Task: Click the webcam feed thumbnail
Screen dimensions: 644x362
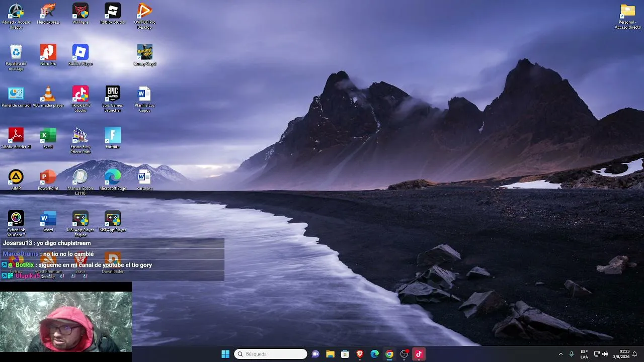Action: tap(66, 322)
